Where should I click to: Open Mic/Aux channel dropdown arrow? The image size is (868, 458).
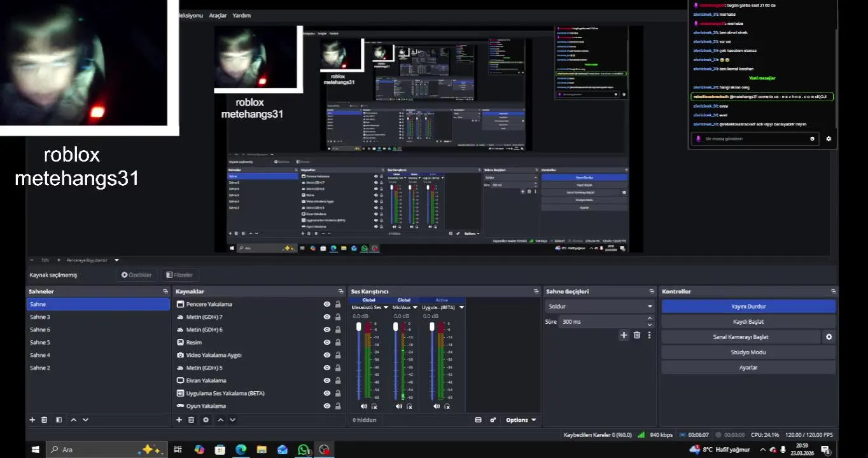pos(415,307)
